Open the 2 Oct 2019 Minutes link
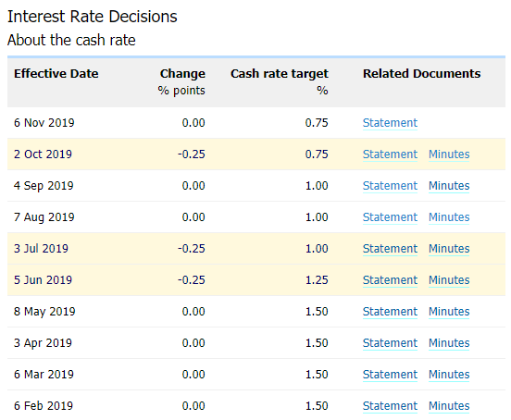Viewport: 511px width, 420px height. click(449, 154)
